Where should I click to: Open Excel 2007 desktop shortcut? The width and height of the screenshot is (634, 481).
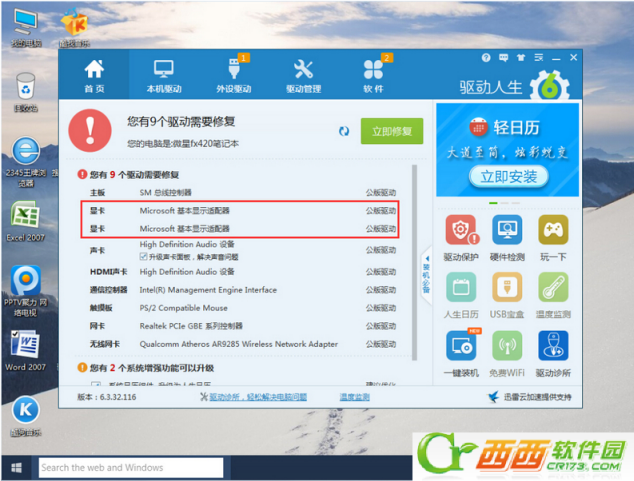[26, 222]
